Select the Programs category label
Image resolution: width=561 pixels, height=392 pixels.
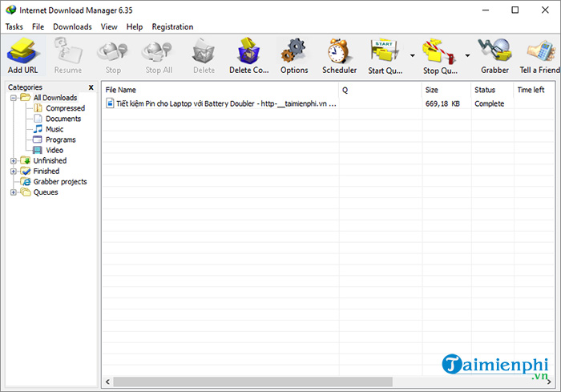click(x=61, y=139)
